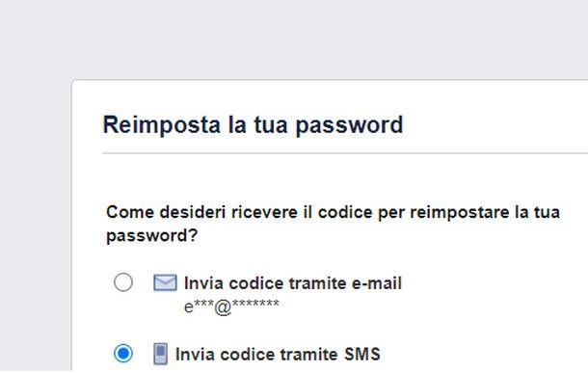This screenshot has height=373, width=588.
Task: Click the 'Reimposta la tua password' heading
Action: (x=253, y=125)
